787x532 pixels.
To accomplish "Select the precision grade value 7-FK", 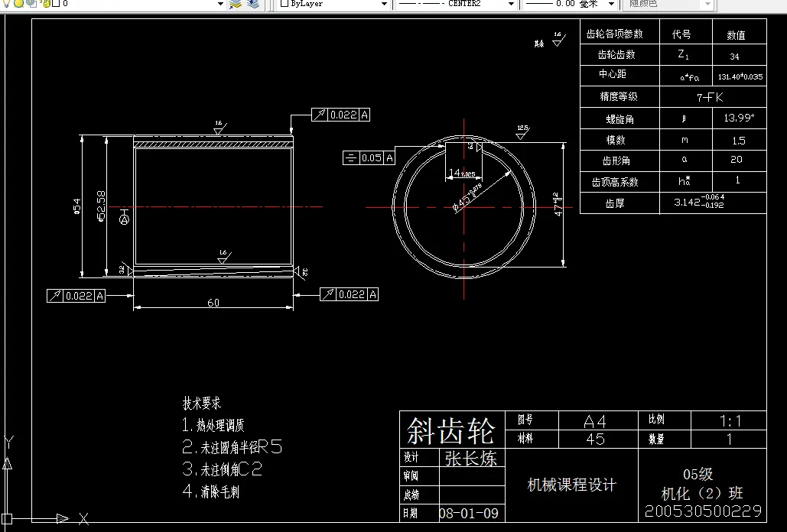I will 710,97.
